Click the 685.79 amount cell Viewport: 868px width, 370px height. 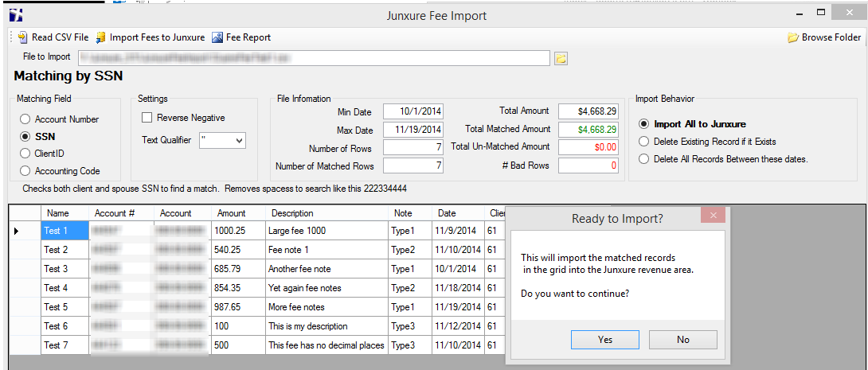click(x=238, y=269)
